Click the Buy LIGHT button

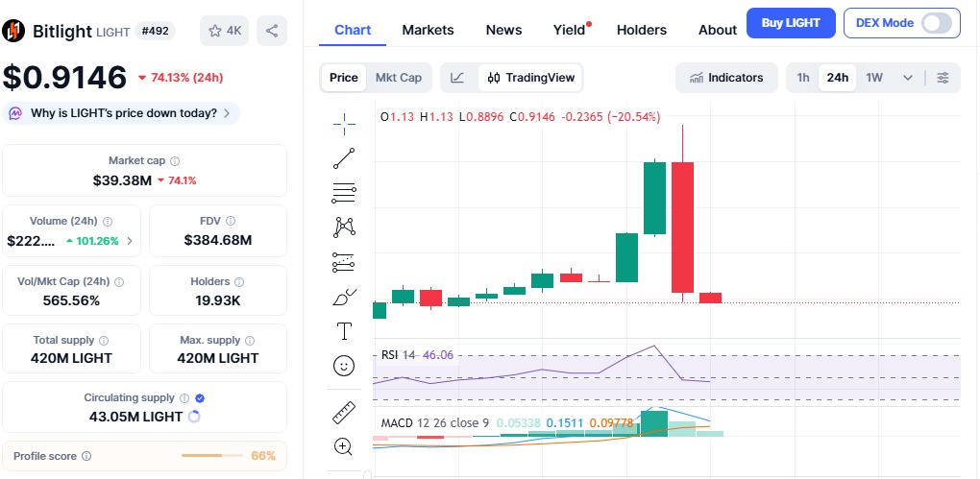tap(790, 23)
